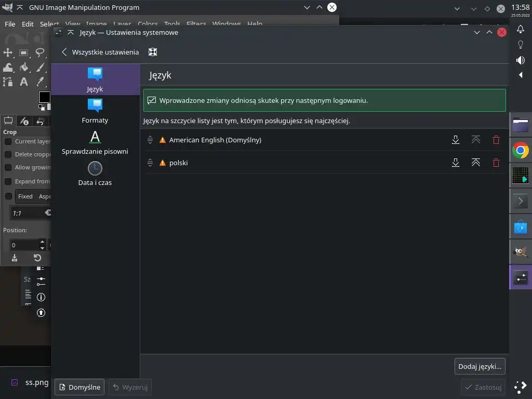Enable the Fixed aspect ratio checkbox
This screenshot has height=399, width=532.
8,196
